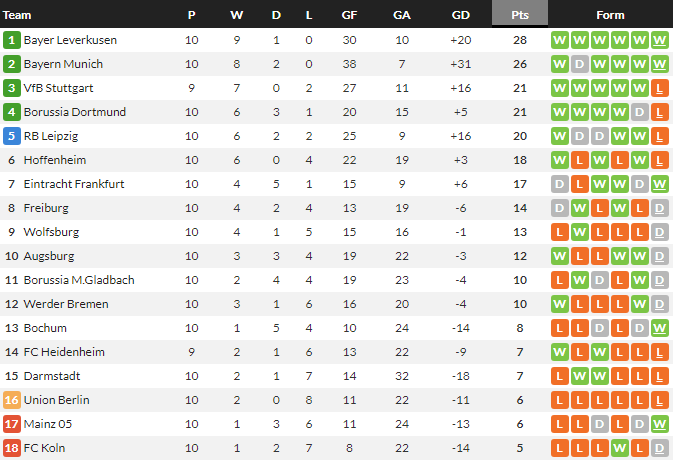673x460 pixels.
Task: Sort table by GD column header
Action: (461, 15)
